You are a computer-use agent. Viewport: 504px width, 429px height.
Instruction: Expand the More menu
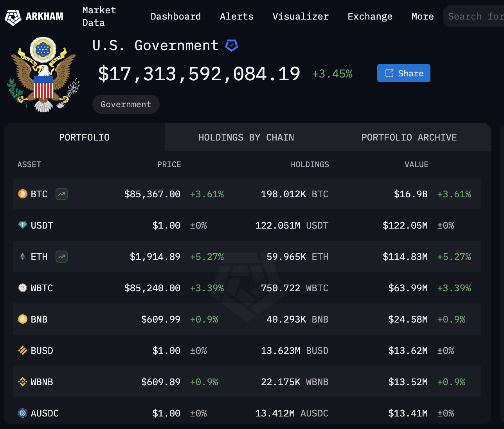423,16
